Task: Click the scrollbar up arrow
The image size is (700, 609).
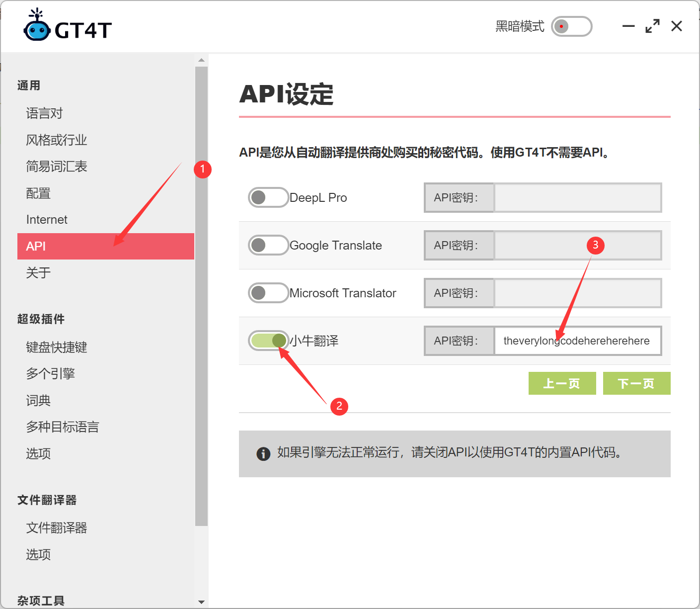Action: tap(201, 59)
